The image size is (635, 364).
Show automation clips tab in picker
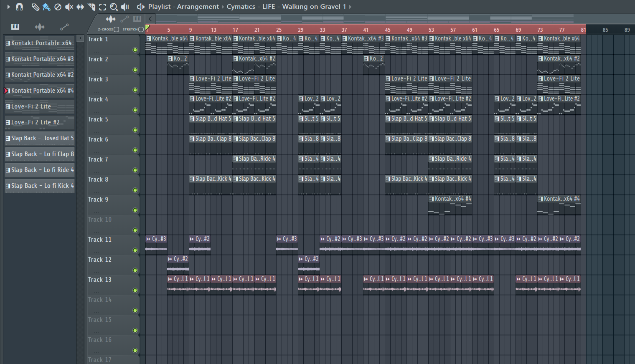[64, 27]
